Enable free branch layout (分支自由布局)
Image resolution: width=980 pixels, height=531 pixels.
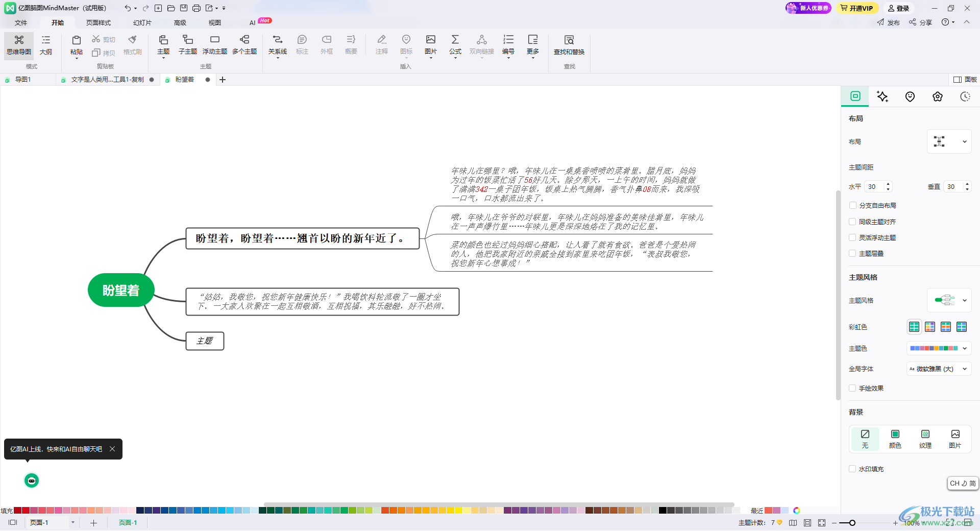click(x=852, y=205)
